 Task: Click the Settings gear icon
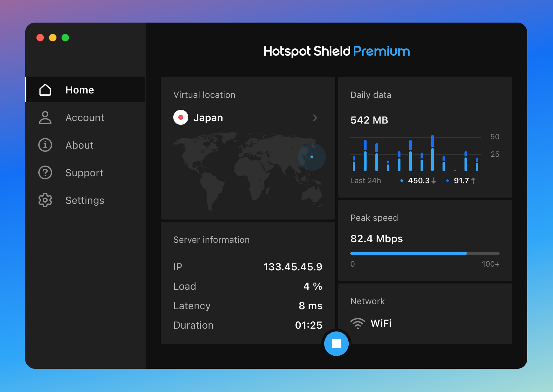pos(45,200)
